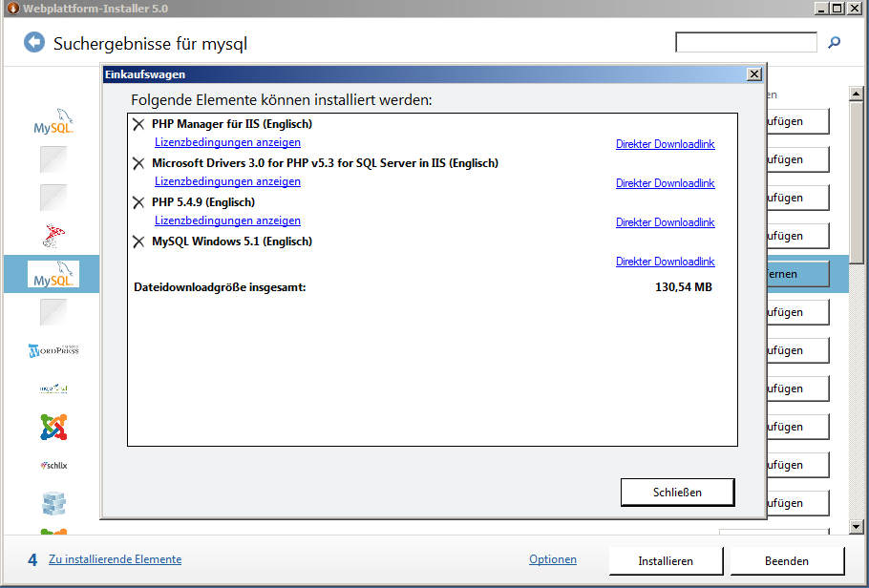Remove MySQL Windows 5.1 via X icon

[138, 241]
